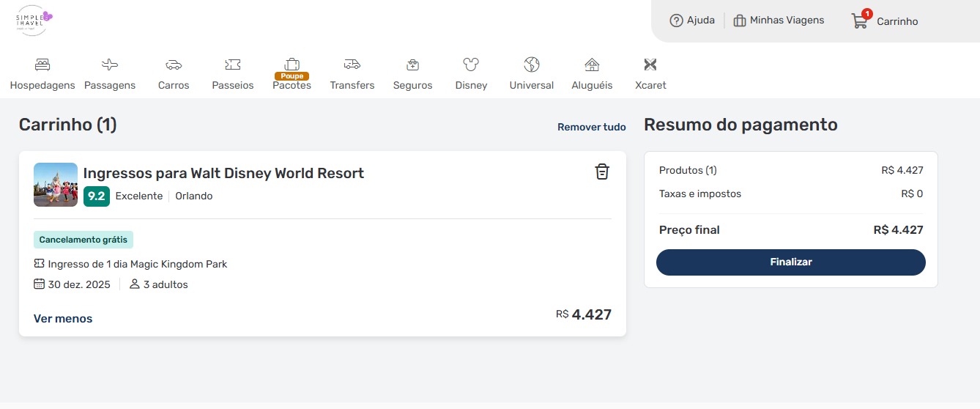Open the Ajuda help icon
Screen dimensions: 980x409
[676, 21]
